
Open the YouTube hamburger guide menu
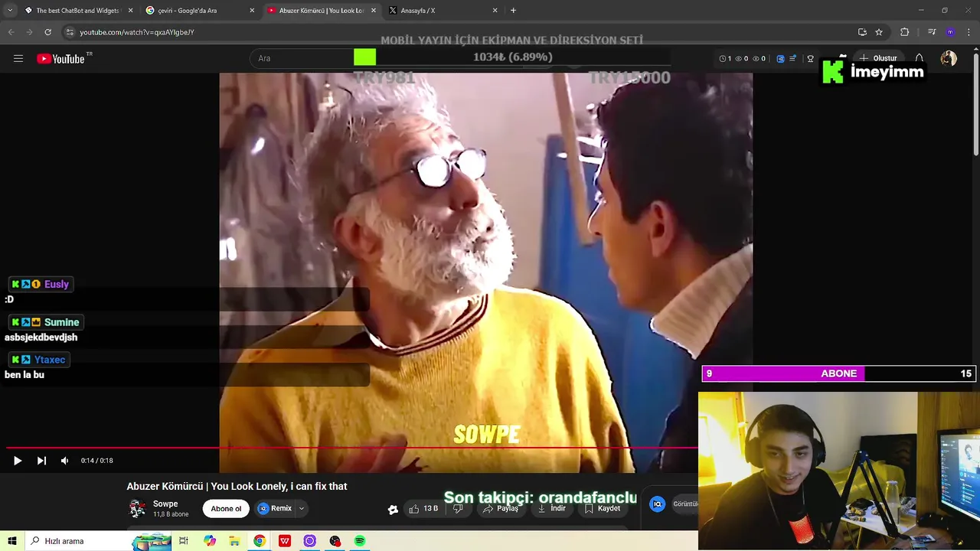pyautogui.click(x=18, y=58)
